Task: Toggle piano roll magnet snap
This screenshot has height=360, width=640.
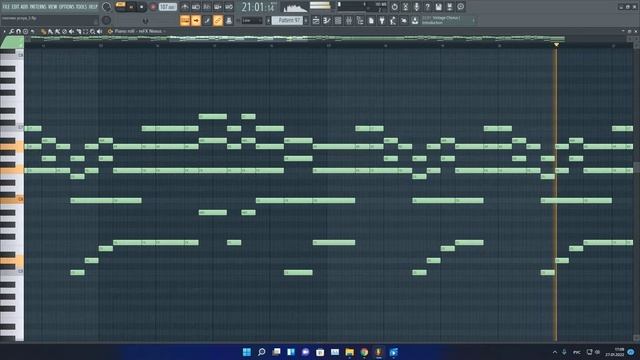Action: (x=18, y=31)
